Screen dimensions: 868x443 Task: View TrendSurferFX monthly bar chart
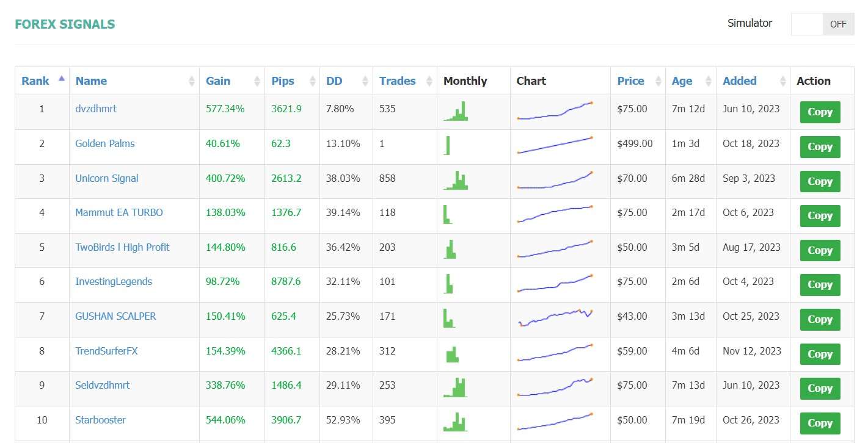452,355
